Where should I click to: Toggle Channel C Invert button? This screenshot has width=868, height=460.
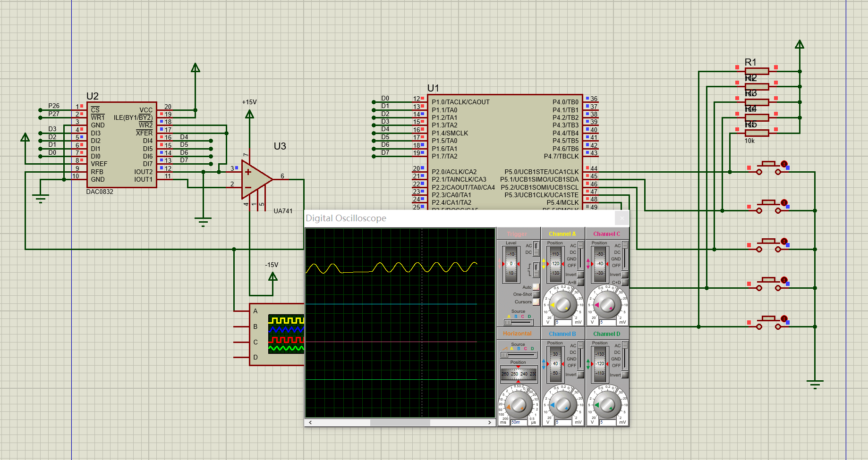(x=625, y=275)
